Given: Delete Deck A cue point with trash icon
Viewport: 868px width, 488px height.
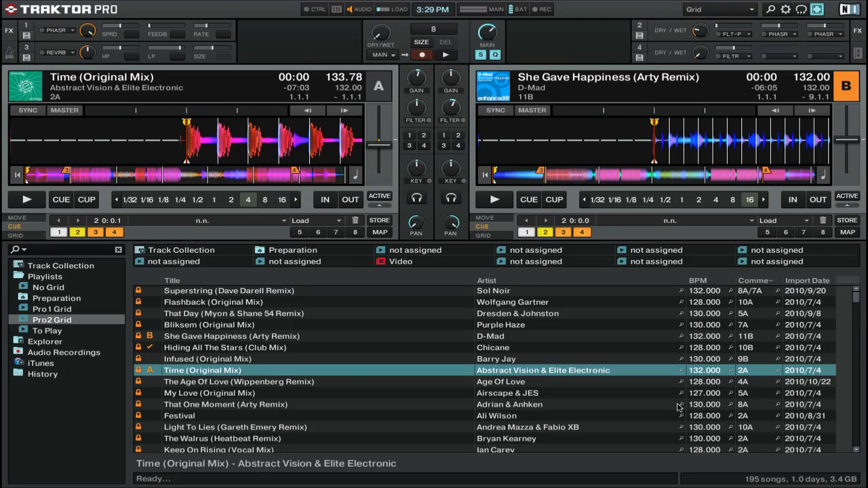Looking at the screenshot, I should 355,220.
